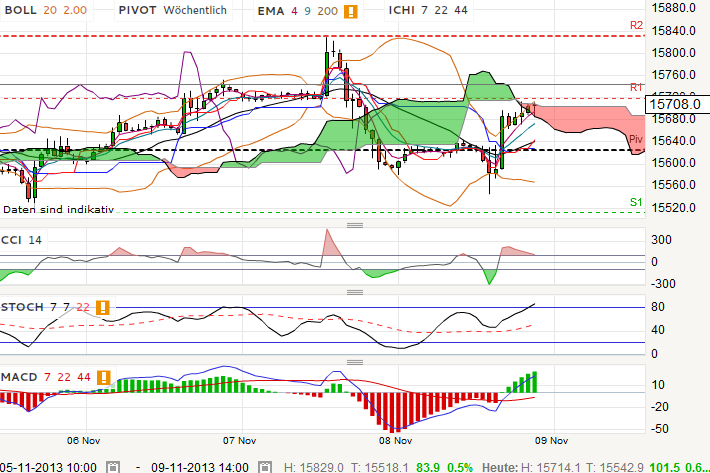Open the calendar icon after 09-11-2013 14:00
The height and width of the screenshot is (473, 710).
(x=265, y=467)
